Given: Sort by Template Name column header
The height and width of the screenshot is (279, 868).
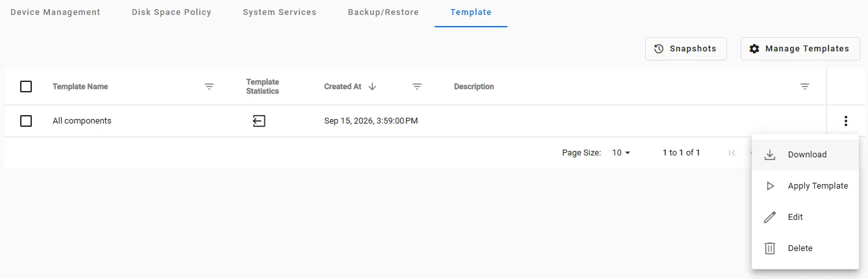Looking at the screenshot, I should pos(81,86).
